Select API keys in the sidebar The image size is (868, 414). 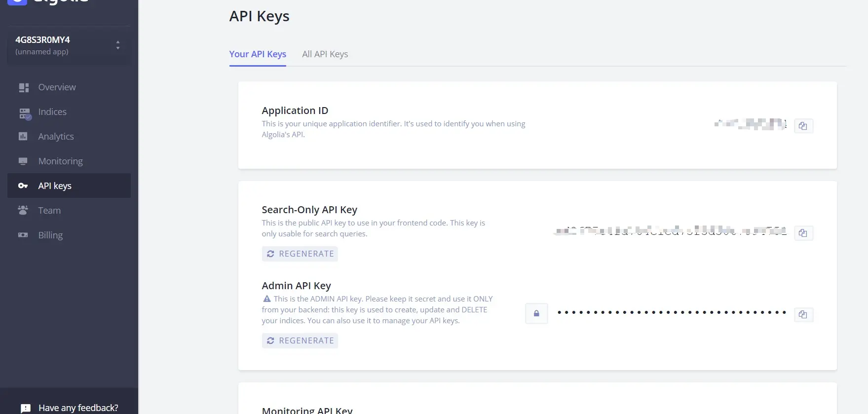(69, 186)
